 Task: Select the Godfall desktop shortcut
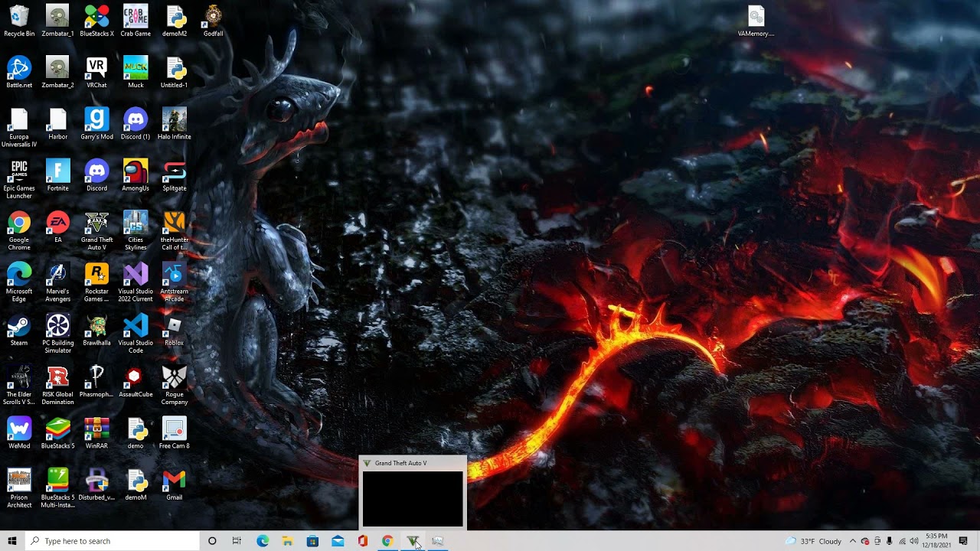[x=213, y=21]
